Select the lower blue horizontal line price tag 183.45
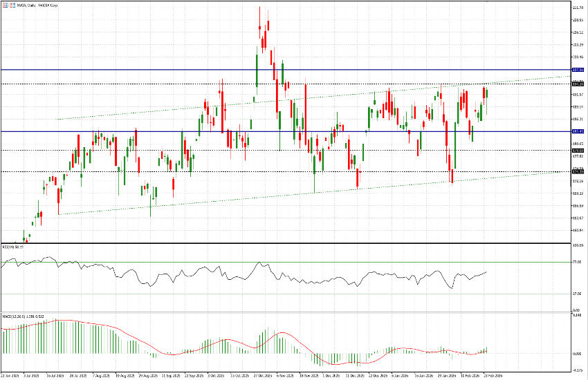This screenshot has height=380, width=588. [x=578, y=131]
